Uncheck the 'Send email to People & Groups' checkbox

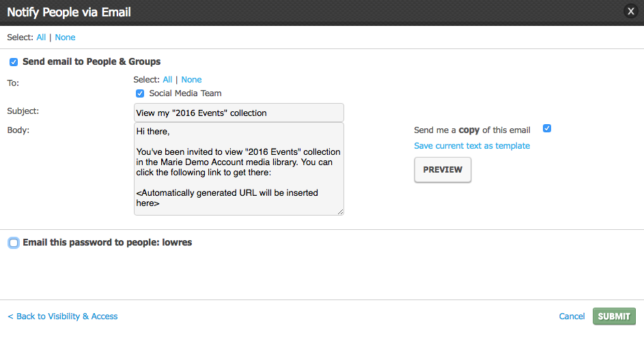(x=14, y=62)
